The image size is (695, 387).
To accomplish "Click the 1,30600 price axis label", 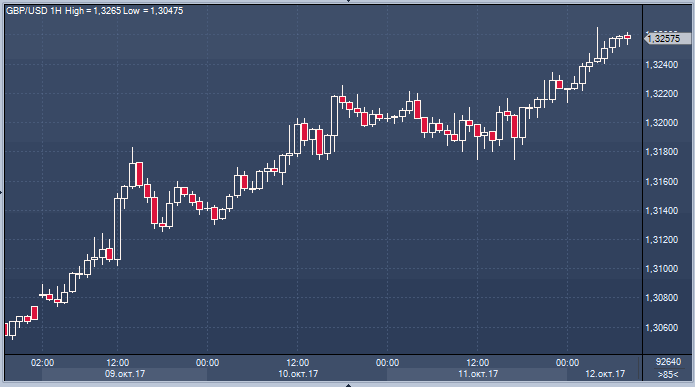I will 662,328.
